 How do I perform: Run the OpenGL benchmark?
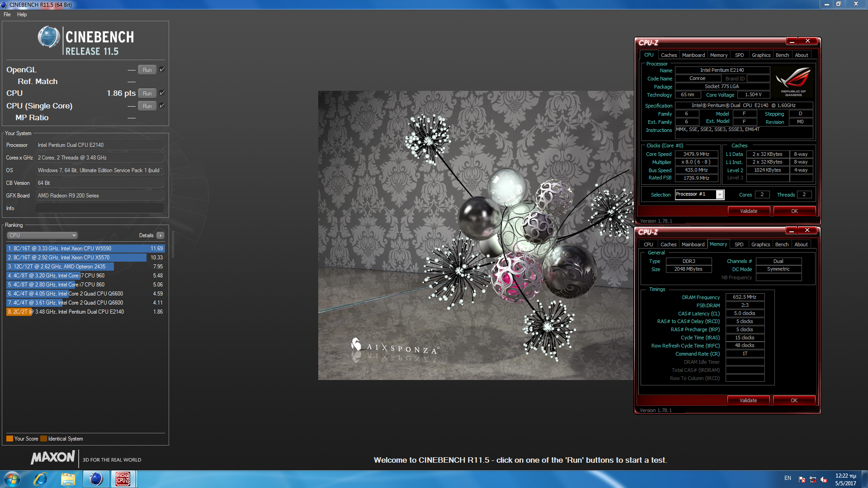tap(147, 70)
